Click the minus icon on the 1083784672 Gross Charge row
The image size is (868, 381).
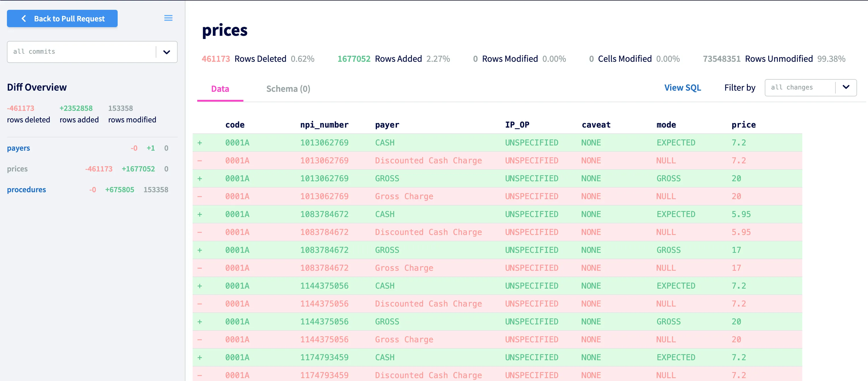(200, 268)
